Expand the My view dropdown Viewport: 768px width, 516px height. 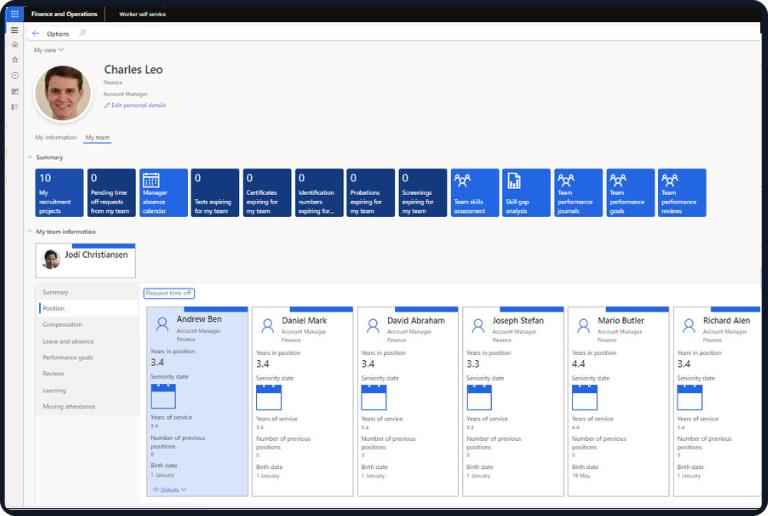(x=49, y=49)
